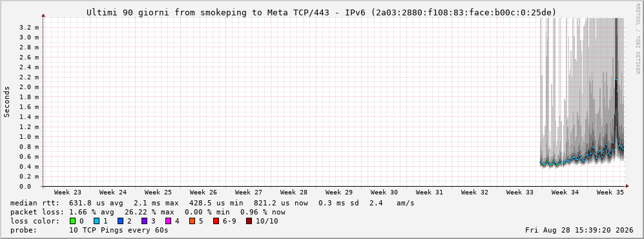Click the median rtt statistics line
The image size is (644, 239).
(213, 203)
